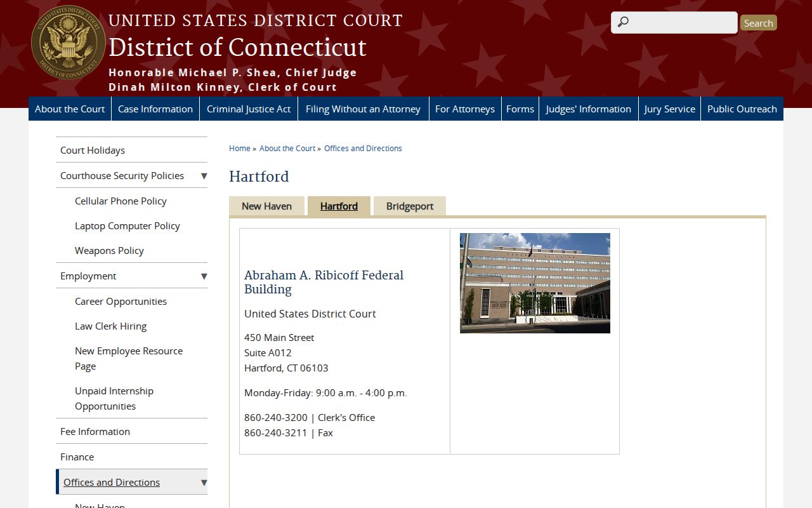The image size is (812, 508).
Task: Open the For Attorneys menu
Action: pyautogui.click(x=465, y=109)
